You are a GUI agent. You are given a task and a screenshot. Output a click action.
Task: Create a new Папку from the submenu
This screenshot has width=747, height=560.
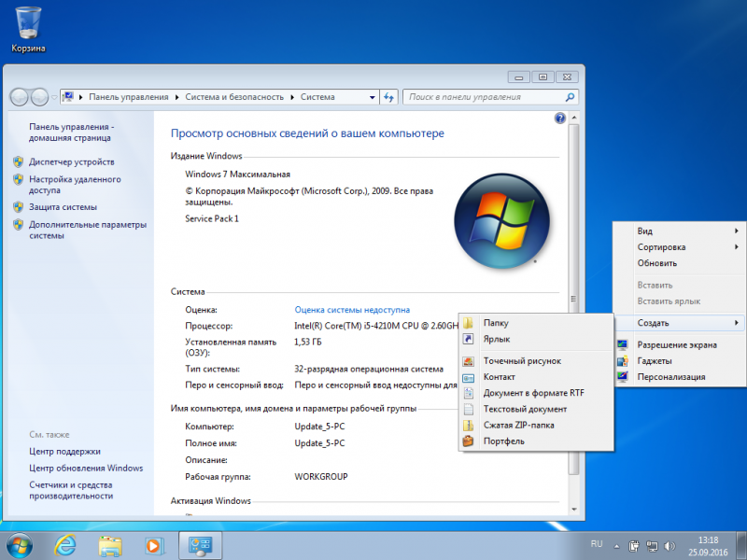pyautogui.click(x=536, y=323)
